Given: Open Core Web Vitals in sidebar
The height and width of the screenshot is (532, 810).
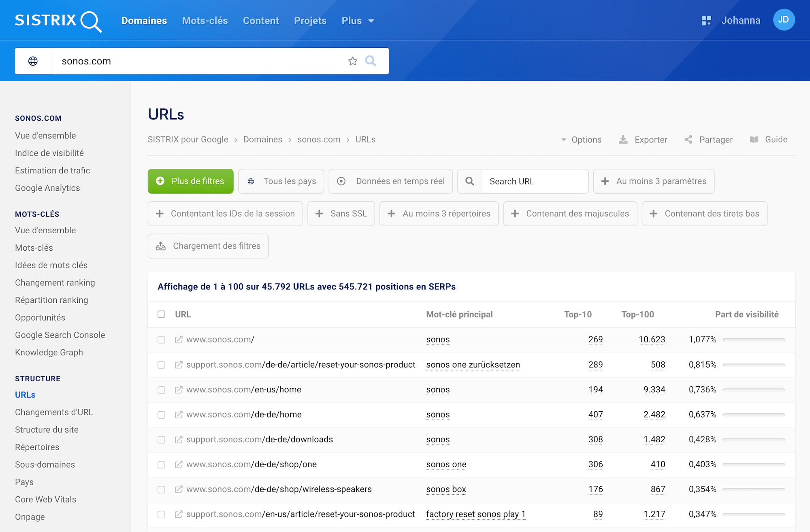Looking at the screenshot, I should click(x=45, y=500).
